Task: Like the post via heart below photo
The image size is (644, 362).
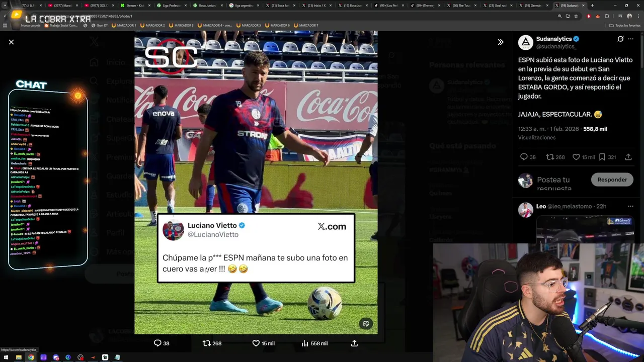Action: tap(256, 343)
